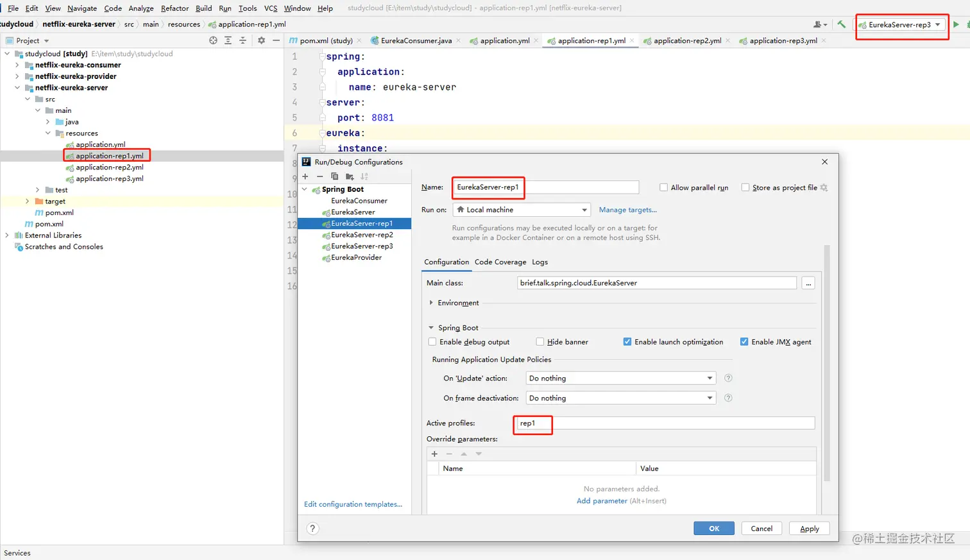Click the Manage targets link
The width and height of the screenshot is (970, 560).
coord(628,210)
